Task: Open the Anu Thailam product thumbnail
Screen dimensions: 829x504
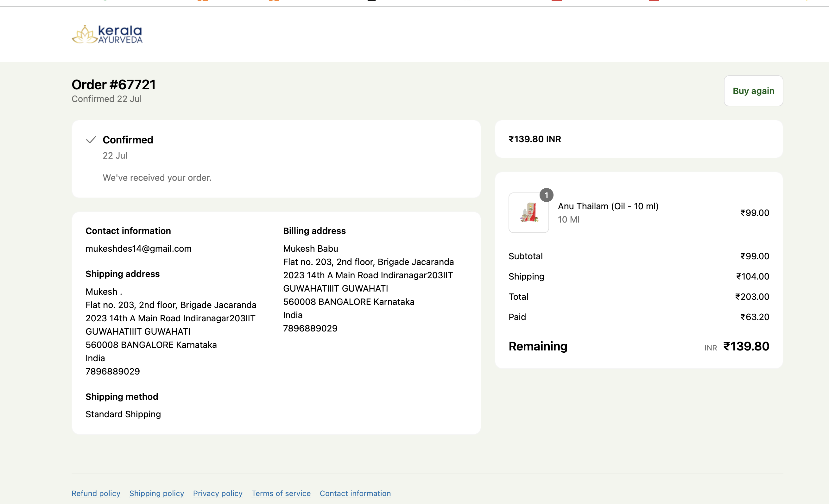Action: click(x=528, y=213)
